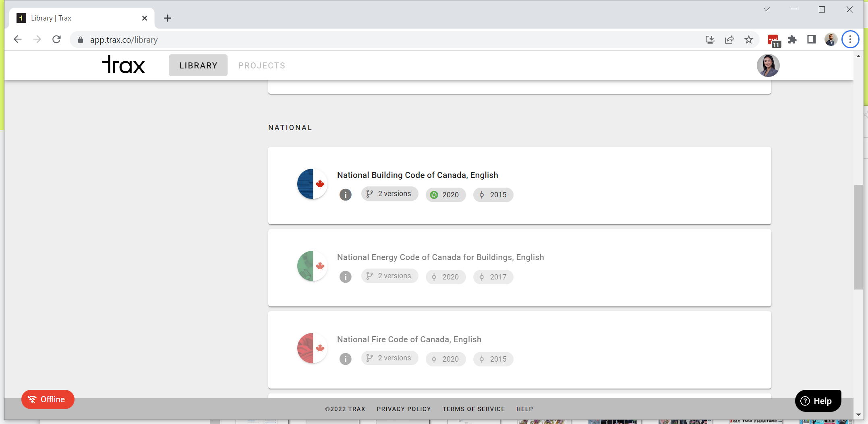
Task: Open the red calendar extension showing 11
Action: click(x=774, y=40)
